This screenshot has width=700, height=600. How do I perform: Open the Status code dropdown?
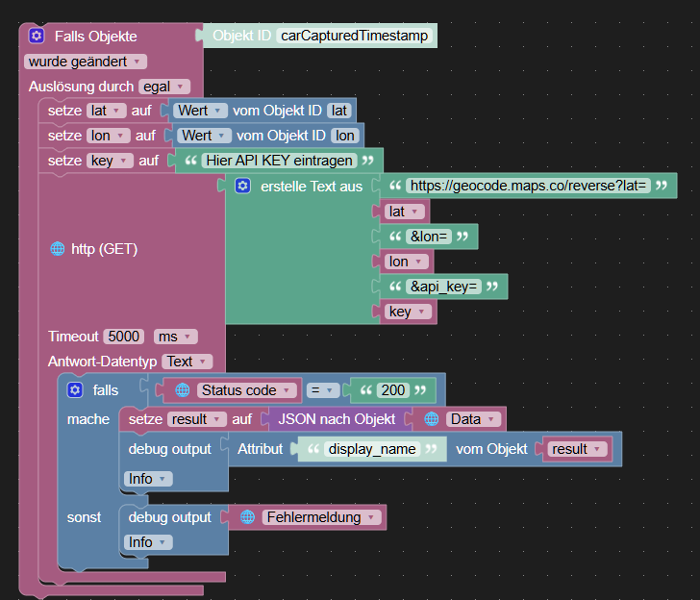246,390
